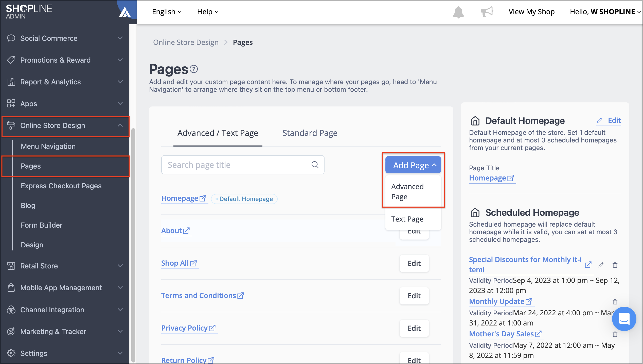Viewport: 643px width, 364px height.
Task: Click the Retail Store storefront icon
Action: pyautogui.click(x=11, y=266)
